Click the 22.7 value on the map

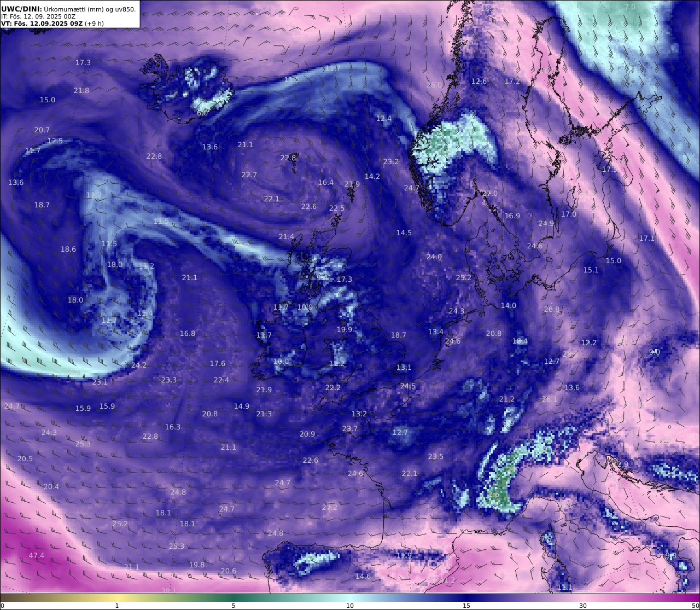249,175
